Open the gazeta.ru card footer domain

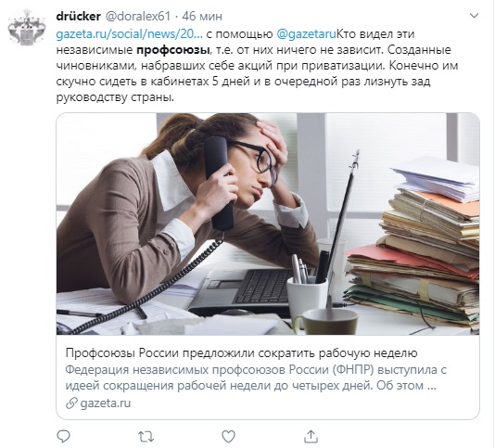pos(106,403)
